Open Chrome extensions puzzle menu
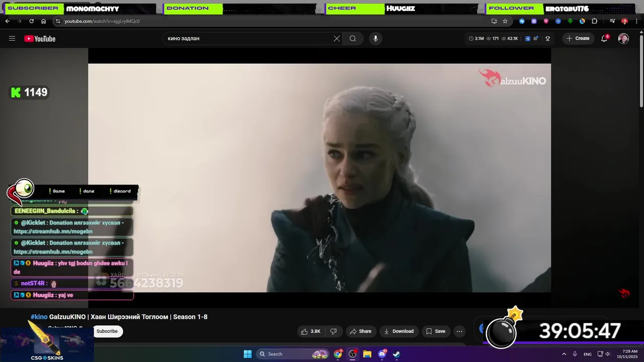Image resolution: width=644 pixels, height=362 pixels. (x=595, y=21)
